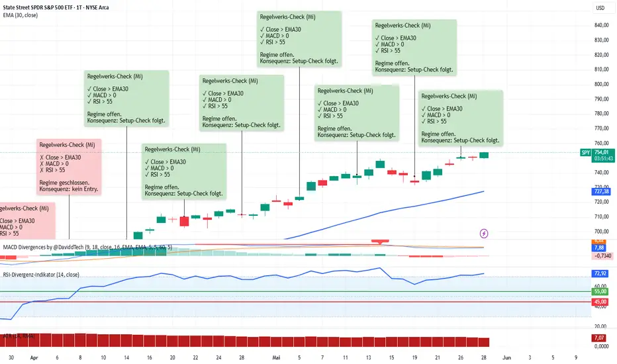
Task: Select the RSI-Divergenz-Indikator (14, close) legend
Action: pyautogui.click(x=41, y=275)
